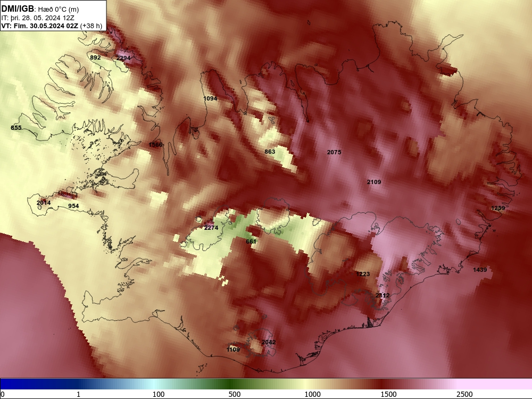The height and width of the screenshot is (399, 532).
Task: Click the 855 value on the west coast
Action: click(x=16, y=128)
